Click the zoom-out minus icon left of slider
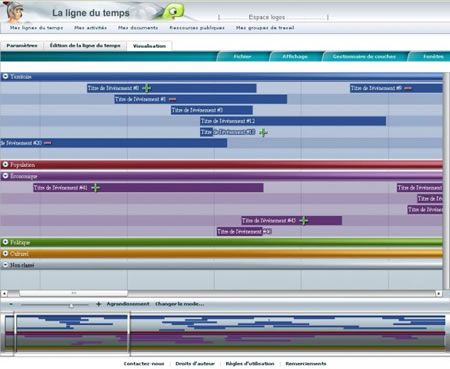The image size is (450, 369). click(x=11, y=304)
